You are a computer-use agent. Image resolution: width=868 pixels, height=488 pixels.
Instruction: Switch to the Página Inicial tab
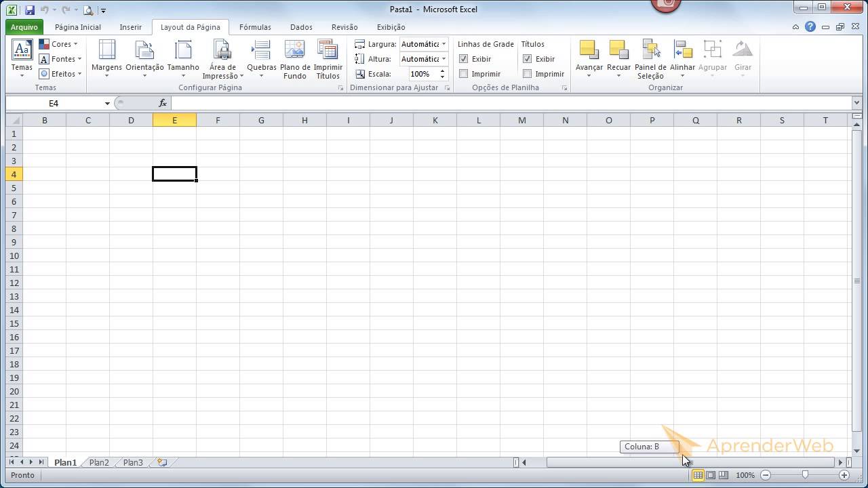[78, 27]
